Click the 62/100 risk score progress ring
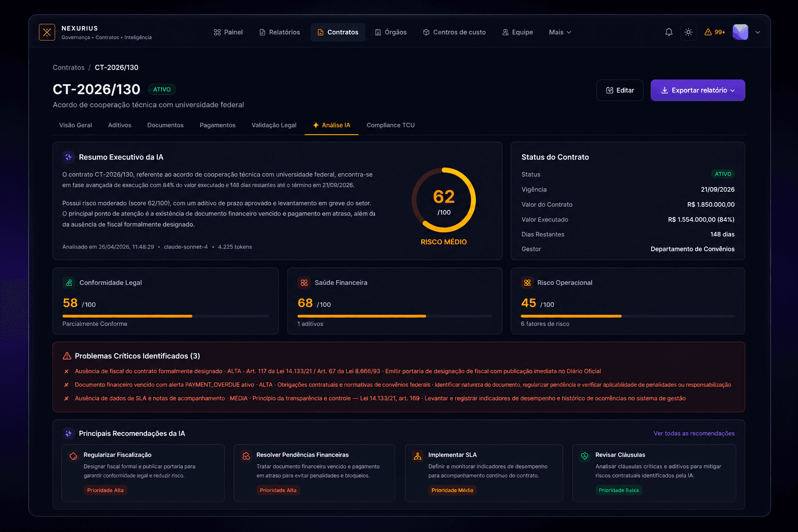This screenshot has width=798, height=532. pyautogui.click(x=444, y=200)
